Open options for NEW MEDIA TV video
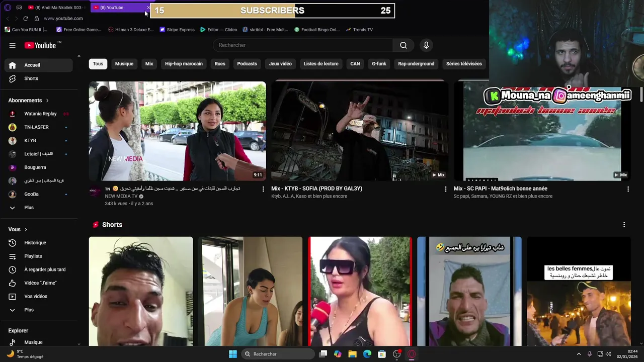Viewport: 644px width, 362px height. [x=263, y=189]
